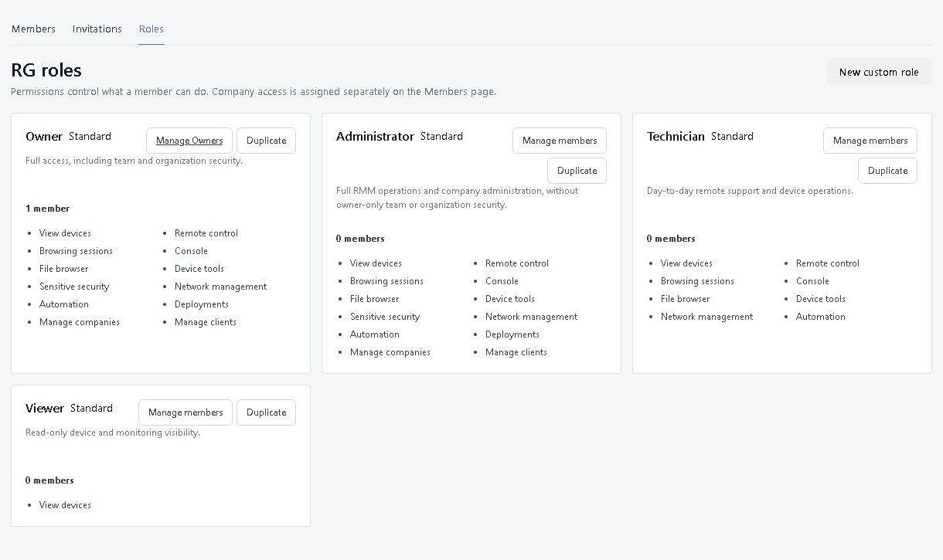Select 'Deployments' in the Owner card
943x560 pixels.
202,304
